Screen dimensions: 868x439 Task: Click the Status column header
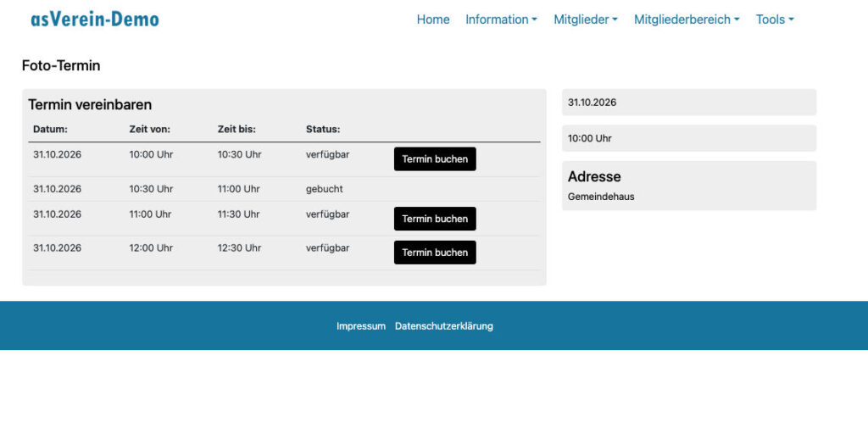click(x=322, y=130)
